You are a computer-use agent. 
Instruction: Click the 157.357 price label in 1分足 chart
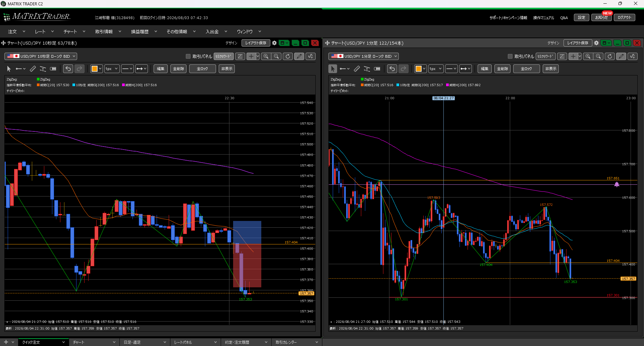pos(628,279)
